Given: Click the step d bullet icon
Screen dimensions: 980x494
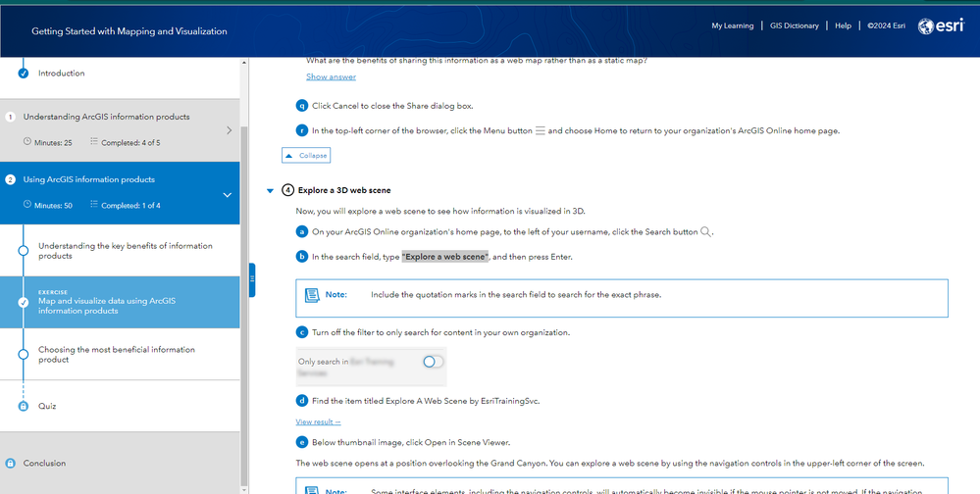Looking at the screenshot, I should click(x=302, y=400).
